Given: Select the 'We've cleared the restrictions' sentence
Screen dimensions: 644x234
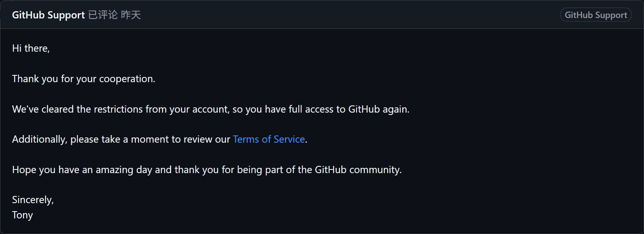Looking at the screenshot, I should [211, 109].
